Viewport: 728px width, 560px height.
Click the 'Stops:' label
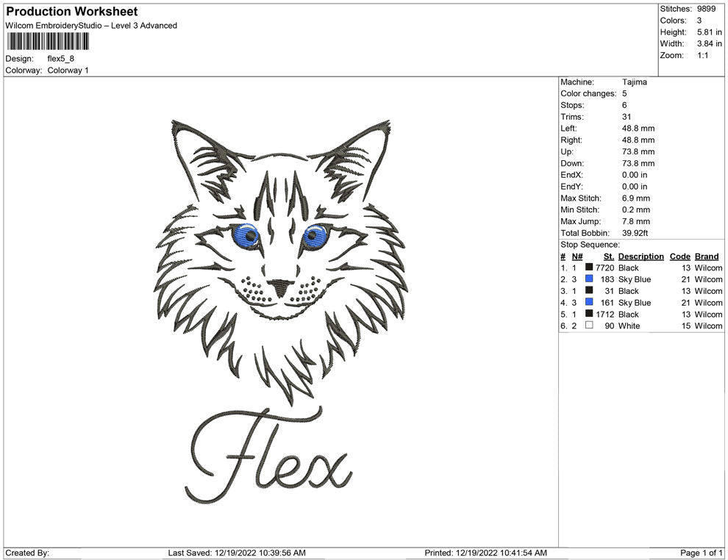click(572, 105)
